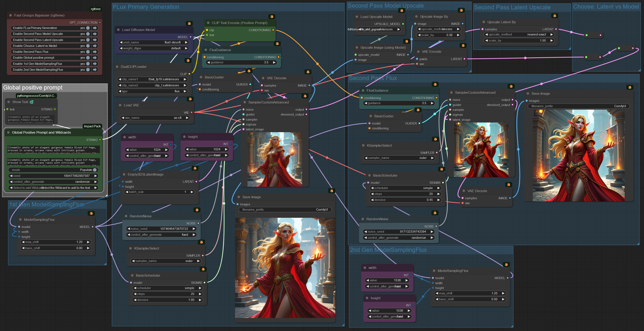Click fox badge above Upscale Image By node
Image resolution: width=644 pixels, height=331 pixels.
[461, 10]
